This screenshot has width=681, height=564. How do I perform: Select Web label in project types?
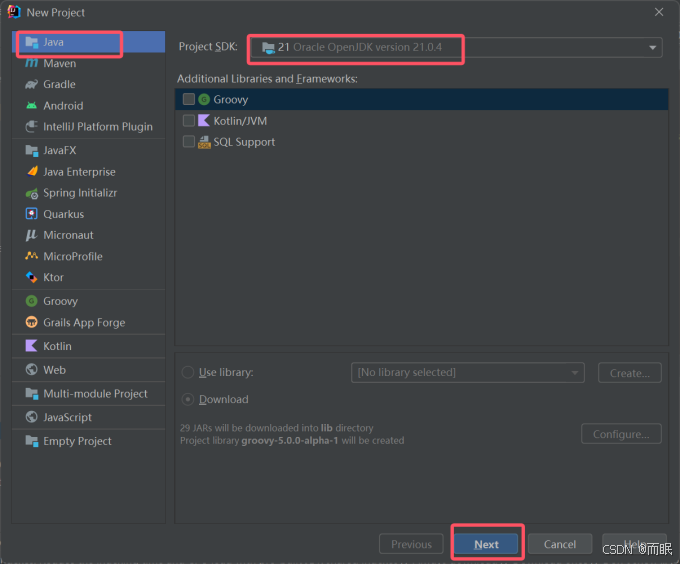pos(55,370)
